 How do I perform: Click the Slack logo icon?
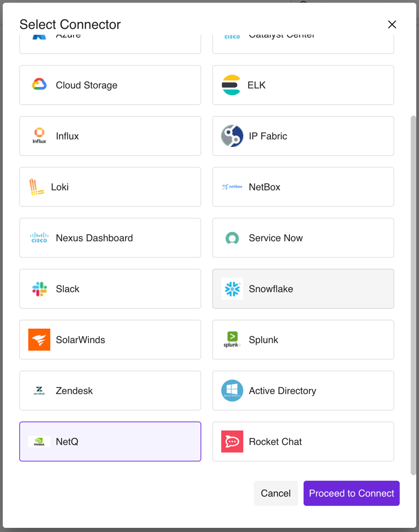[39, 289]
